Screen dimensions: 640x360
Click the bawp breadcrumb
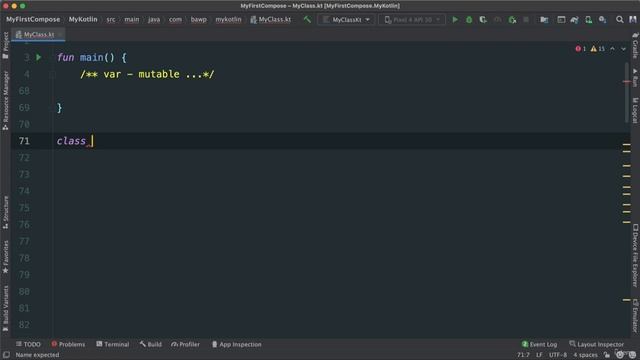click(x=198, y=19)
